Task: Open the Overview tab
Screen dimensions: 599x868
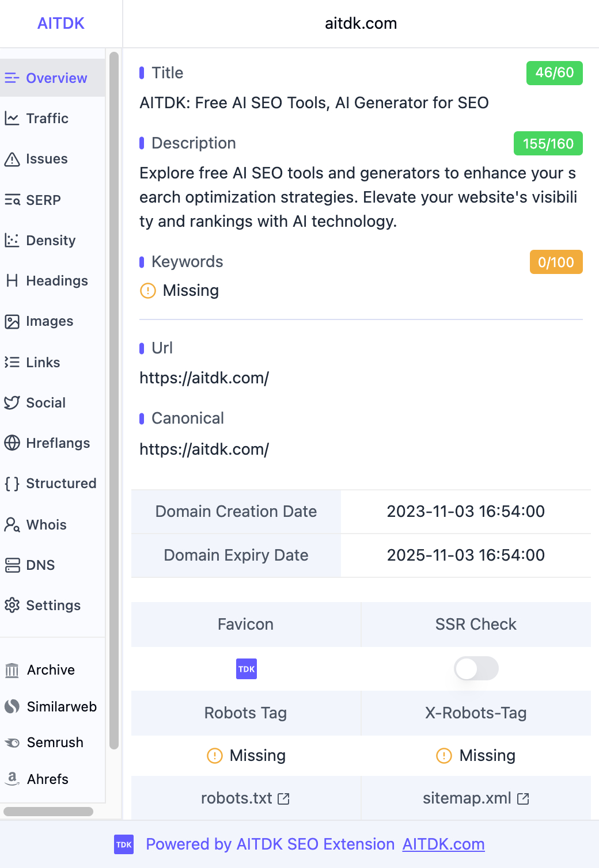Action: click(x=52, y=78)
